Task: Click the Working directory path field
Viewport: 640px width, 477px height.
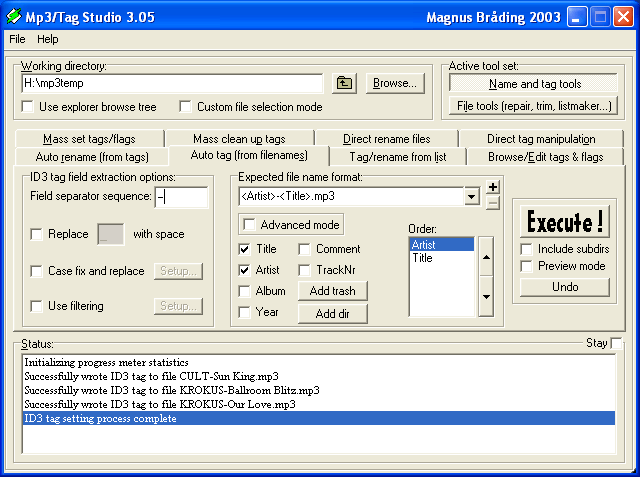Action: tap(172, 83)
